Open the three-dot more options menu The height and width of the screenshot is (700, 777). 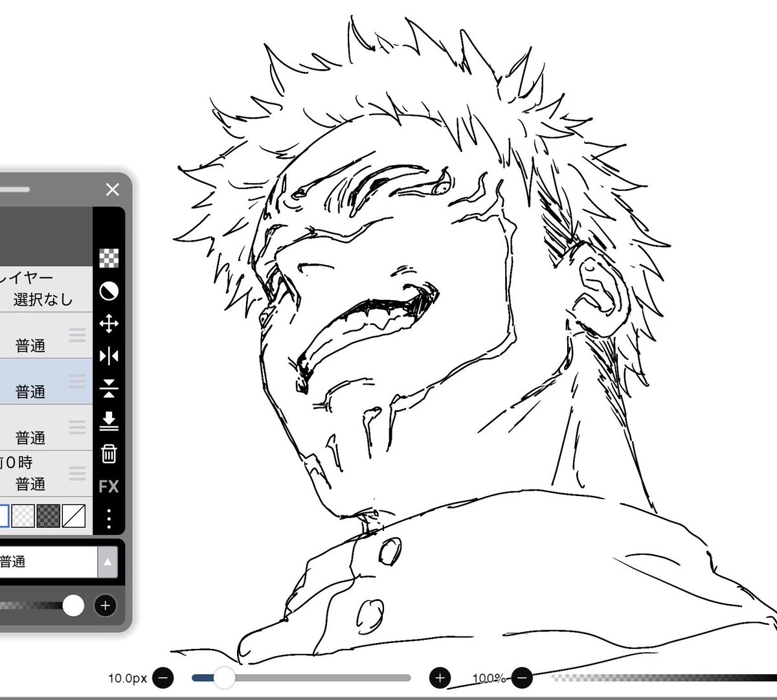pyautogui.click(x=109, y=518)
